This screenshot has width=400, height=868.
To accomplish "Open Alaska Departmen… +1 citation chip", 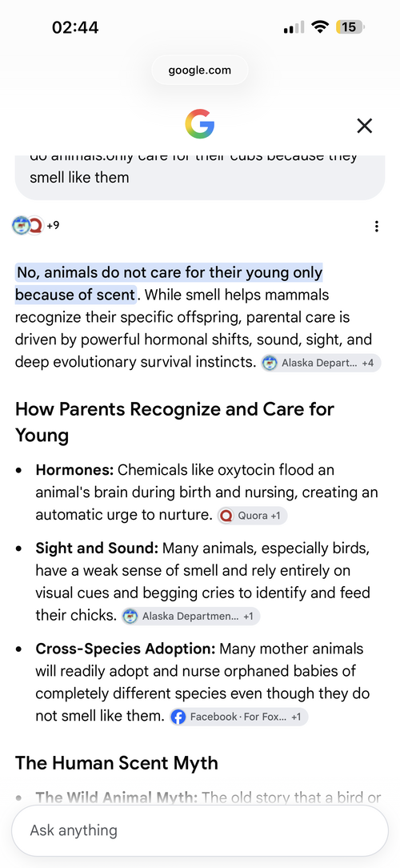I will (x=191, y=616).
